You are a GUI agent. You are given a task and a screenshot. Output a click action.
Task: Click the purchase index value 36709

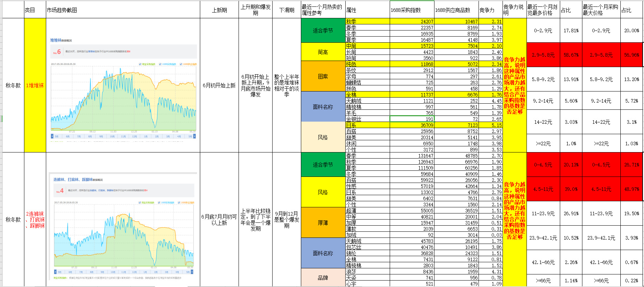(x=412, y=125)
